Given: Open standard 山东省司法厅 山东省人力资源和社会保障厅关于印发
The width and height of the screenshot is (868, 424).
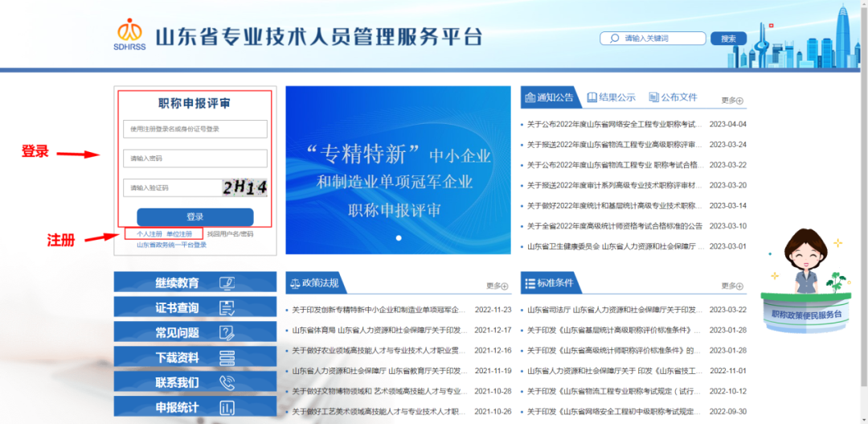Looking at the screenshot, I should pyautogui.click(x=615, y=310).
